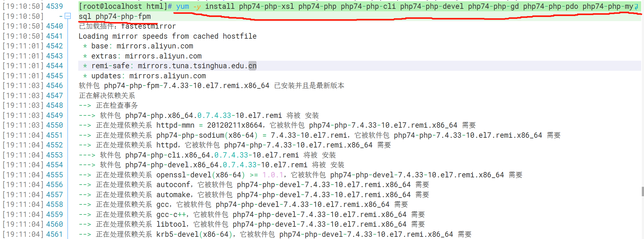644x239 pixels.
Task: Click line number 4547 in the gutter
Action: point(55,96)
